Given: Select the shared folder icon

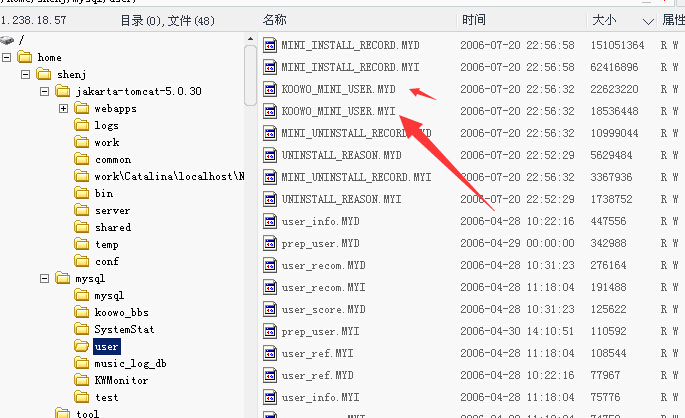Looking at the screenshot, I should (82, 227).
